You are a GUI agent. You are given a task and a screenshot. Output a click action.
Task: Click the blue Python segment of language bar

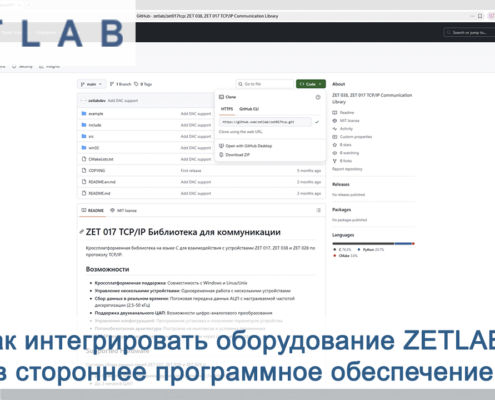pyautogui.click(x=403, y=244)
